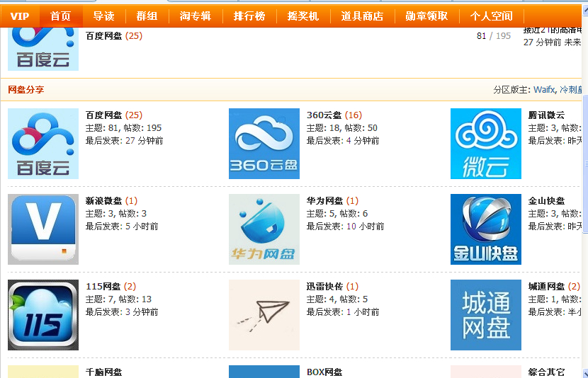The width and height of the screenshot is (588, 378).
Task: Open the 金山快盘 title link
Action: coord(546,201)
